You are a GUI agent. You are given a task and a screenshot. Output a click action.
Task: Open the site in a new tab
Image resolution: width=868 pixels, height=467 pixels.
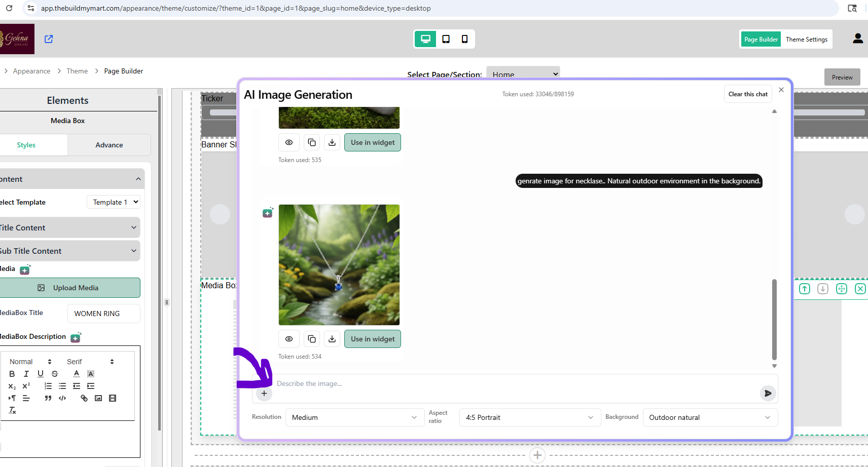pos(49,39)
